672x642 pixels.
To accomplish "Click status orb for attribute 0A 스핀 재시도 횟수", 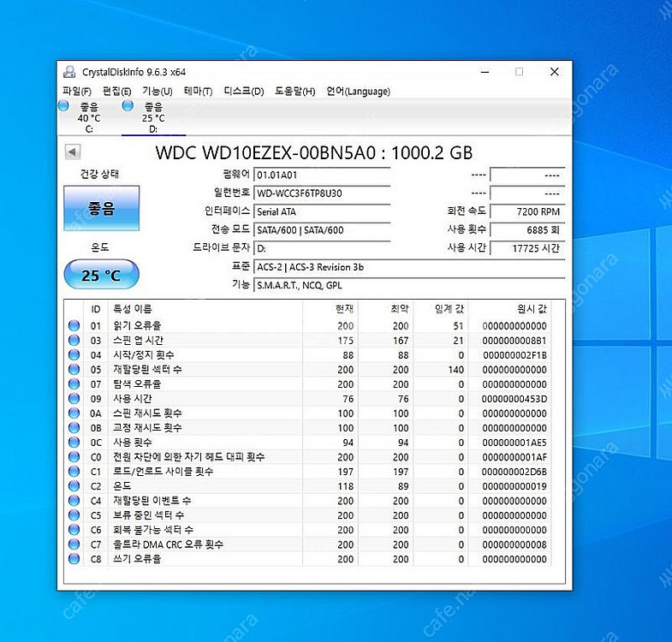I will 74,413.
